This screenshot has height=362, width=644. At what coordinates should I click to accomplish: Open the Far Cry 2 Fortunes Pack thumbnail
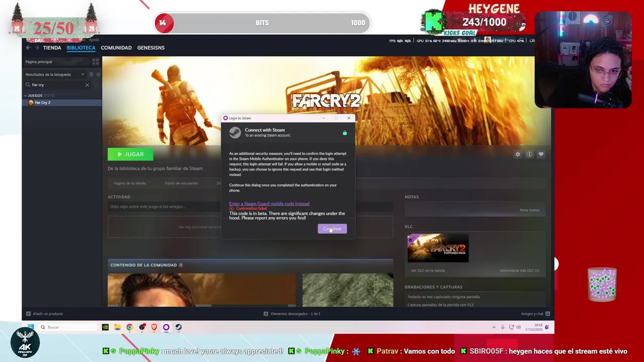438,248
